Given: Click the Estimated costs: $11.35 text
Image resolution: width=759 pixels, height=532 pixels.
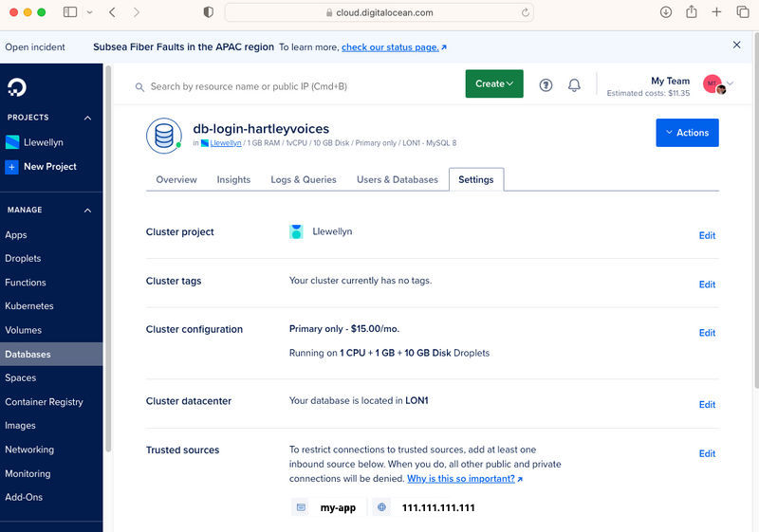Looking at the screenshot, I should coord(648,93).
